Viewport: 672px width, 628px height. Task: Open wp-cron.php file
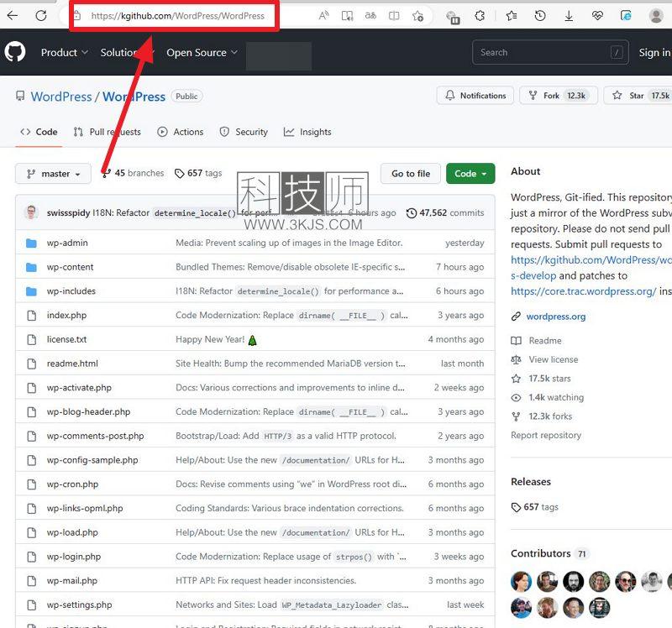point(72,484)
